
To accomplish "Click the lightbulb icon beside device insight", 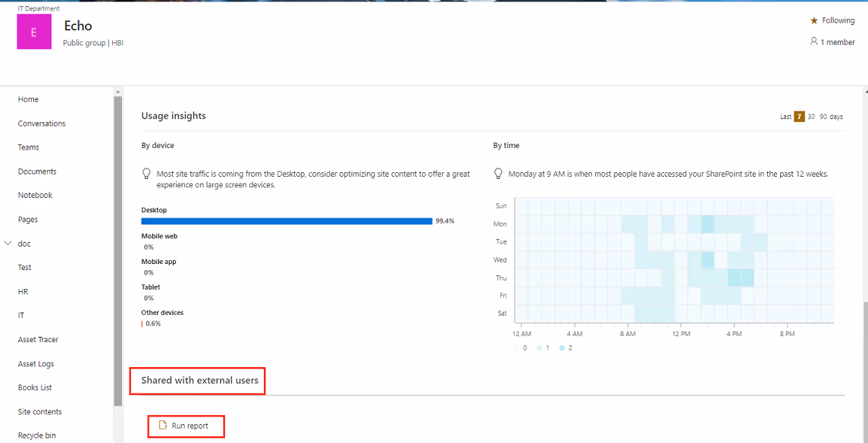I will point(147,174).
